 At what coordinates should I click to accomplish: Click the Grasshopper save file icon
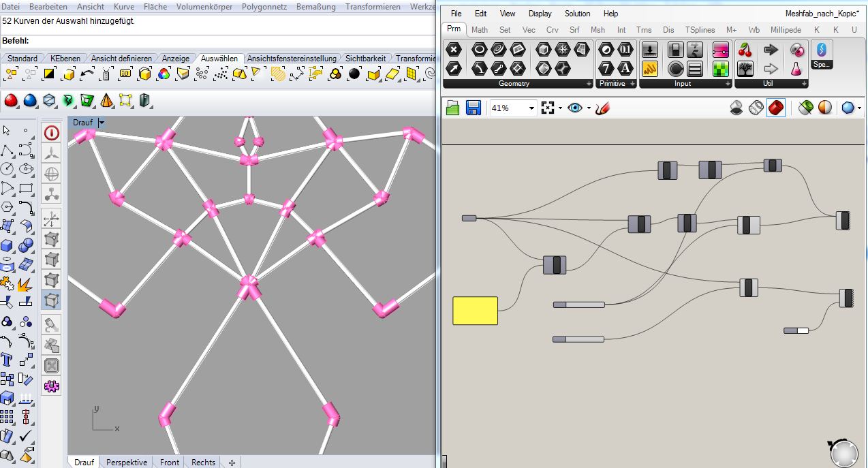474,108
